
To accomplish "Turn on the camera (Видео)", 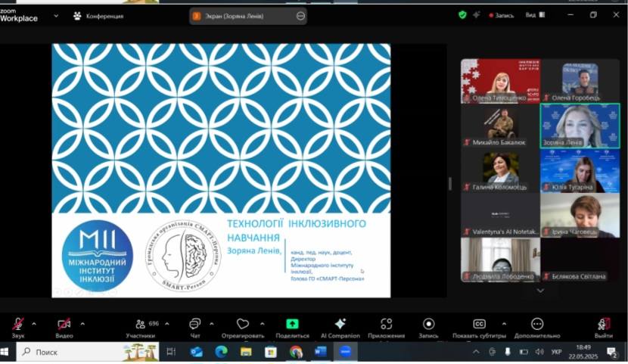I will 64,325.
